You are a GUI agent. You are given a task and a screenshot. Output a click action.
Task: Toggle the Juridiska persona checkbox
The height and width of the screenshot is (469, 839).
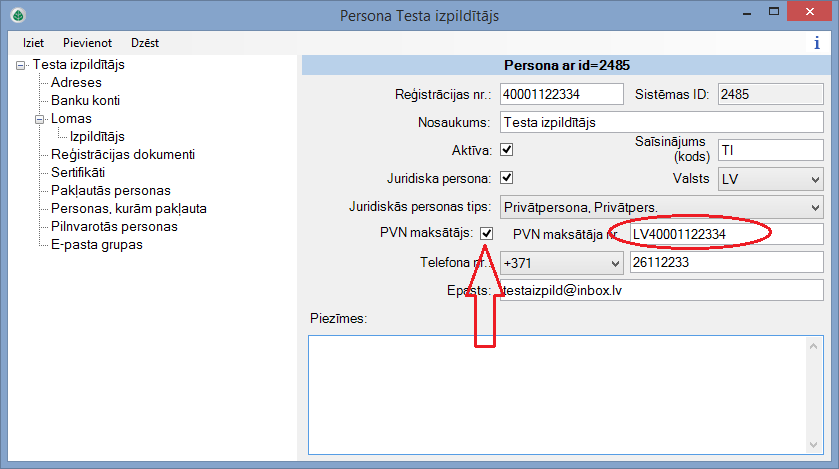(506, 178)
